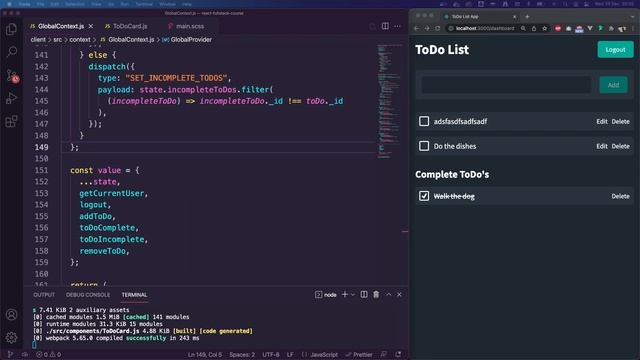Open the notifications bell in status bar
Image resolution: width=640 pixels, height=360 pixels.
(x=398, y=355)
